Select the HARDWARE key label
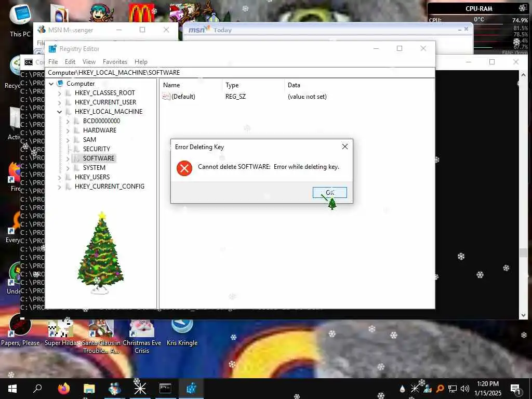The image size is (532, 399). pyautogui.click(x=99, y=130)
